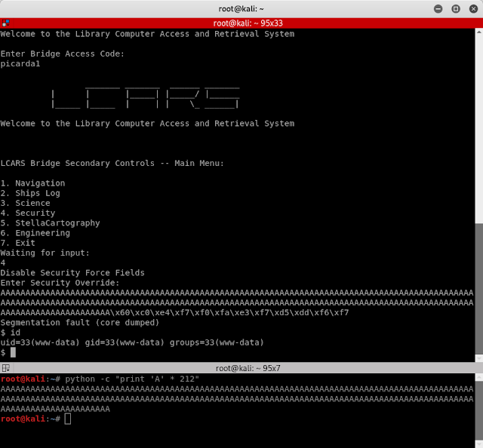Minimize the root@kali terminal window
Image resolution: width=483 pixels, height=448 pixels.
438,9
